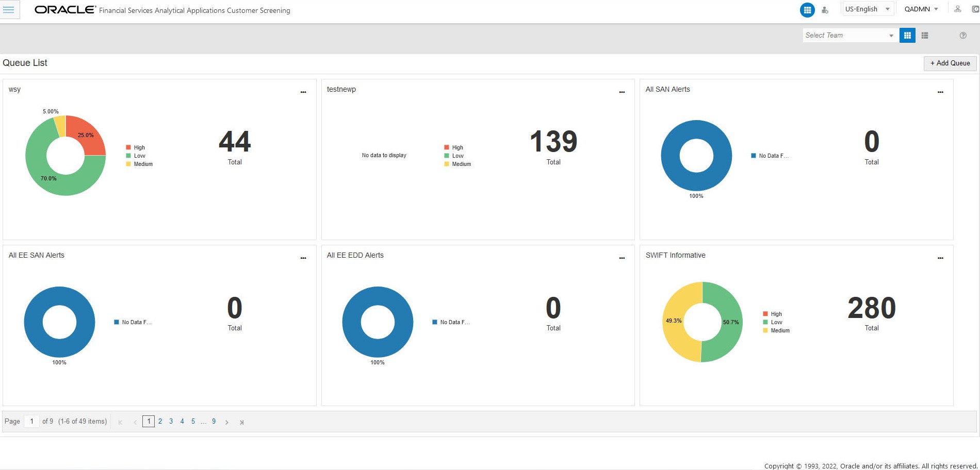Open the help question mark icon
980x470 pixels.
[963, 36]
